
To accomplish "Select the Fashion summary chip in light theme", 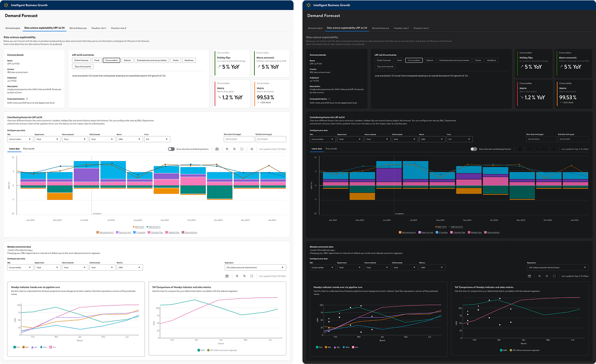I will 127,60.
